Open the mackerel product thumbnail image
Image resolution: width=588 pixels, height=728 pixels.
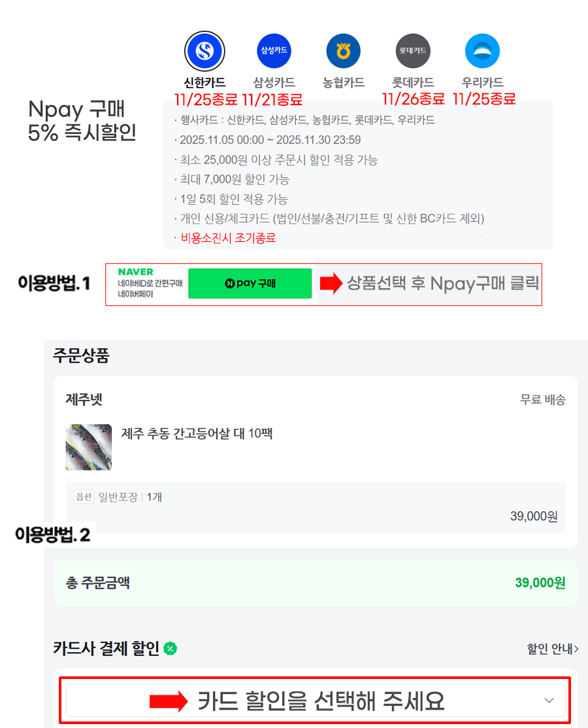point(89,447)
